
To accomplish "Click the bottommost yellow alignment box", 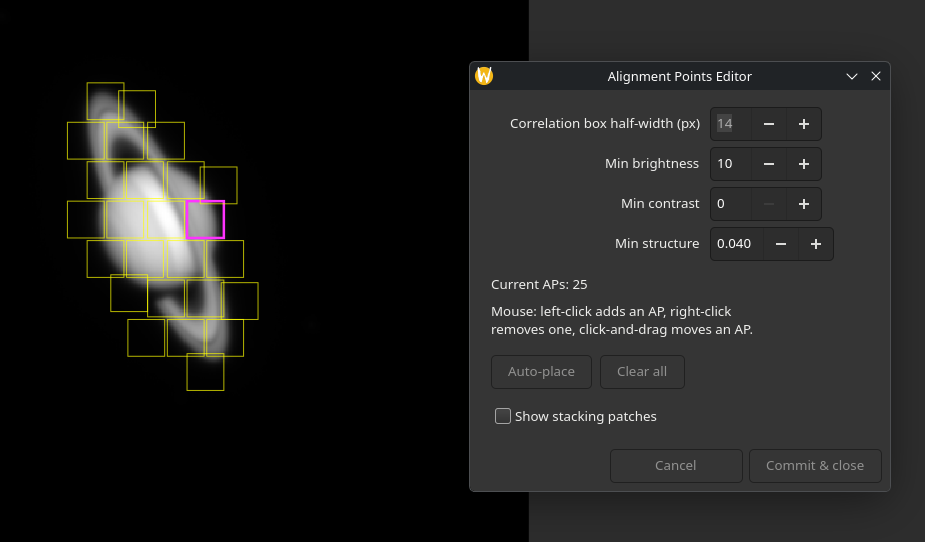I will click(205, 372).
